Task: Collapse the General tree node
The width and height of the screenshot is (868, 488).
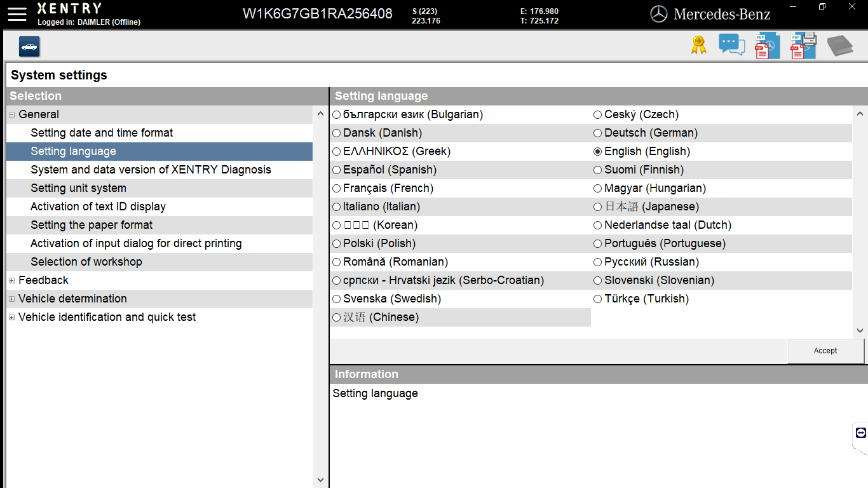Action: click(x=12, y=114)
